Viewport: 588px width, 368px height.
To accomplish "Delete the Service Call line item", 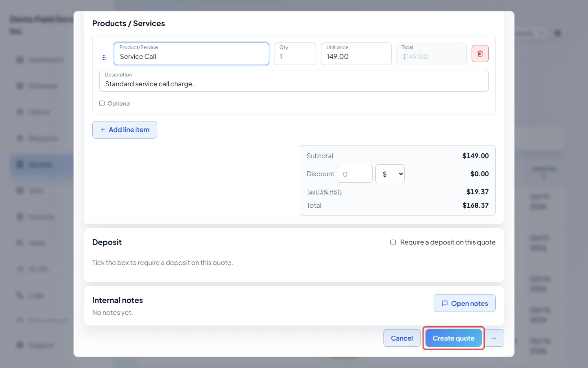I will [480, 54].
